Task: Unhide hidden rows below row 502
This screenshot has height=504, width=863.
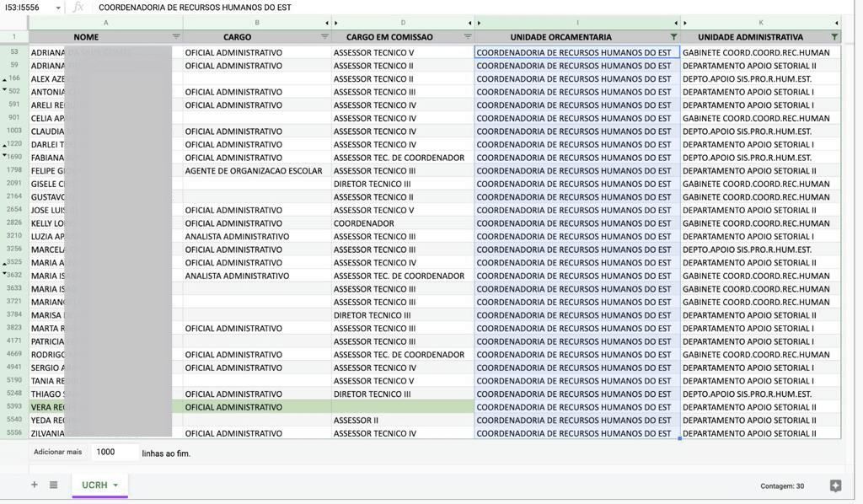Action: coord(4,89)
